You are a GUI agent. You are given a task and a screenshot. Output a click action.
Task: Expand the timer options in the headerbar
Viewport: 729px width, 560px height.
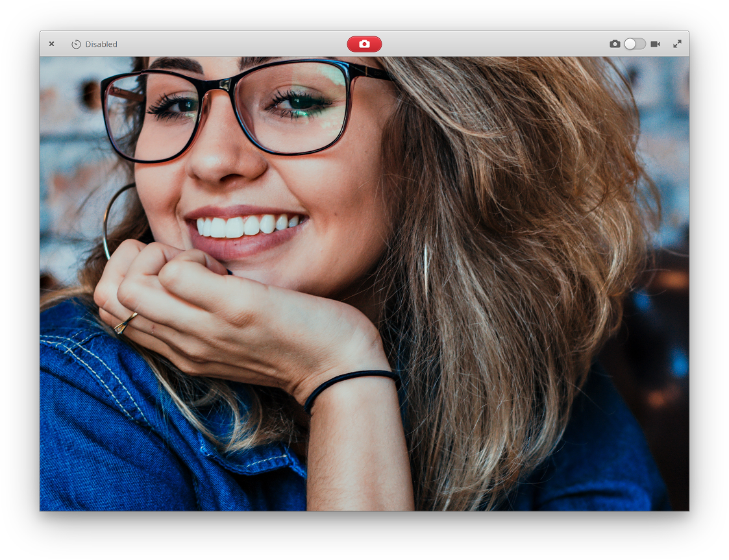(x=94, y=43)
